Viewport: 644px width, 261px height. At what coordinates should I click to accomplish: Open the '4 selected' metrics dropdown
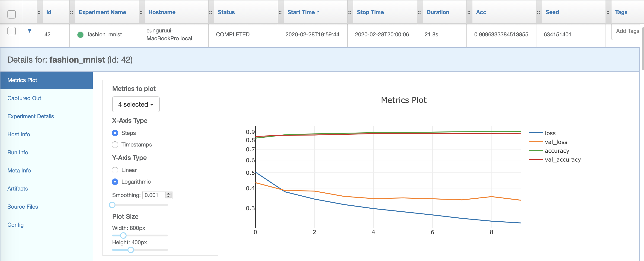[136, 105]
